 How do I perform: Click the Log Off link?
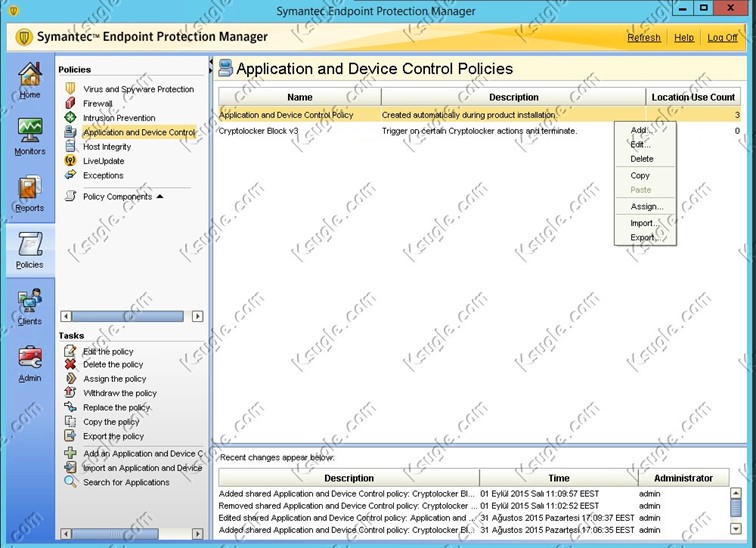[x=722, y=37]
